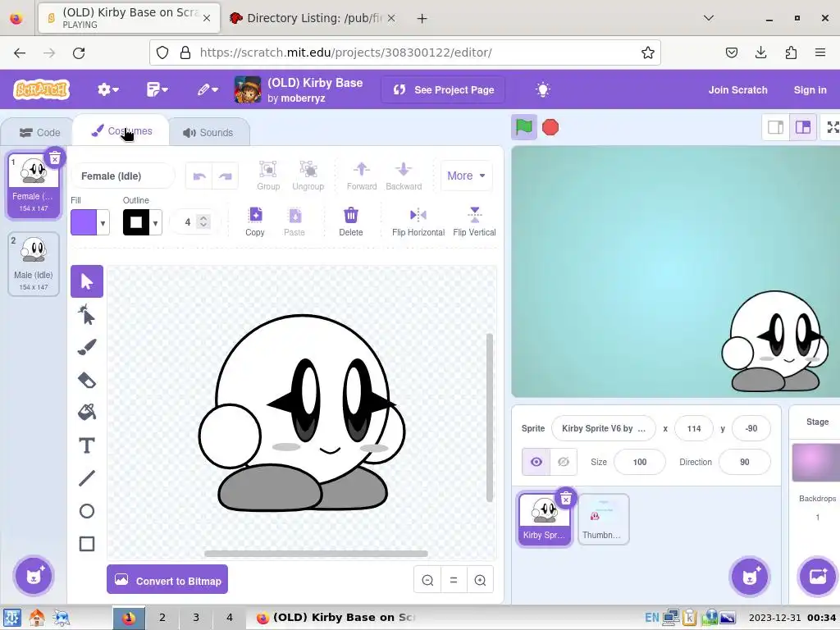Open a new browser tab

click(422, 18)
